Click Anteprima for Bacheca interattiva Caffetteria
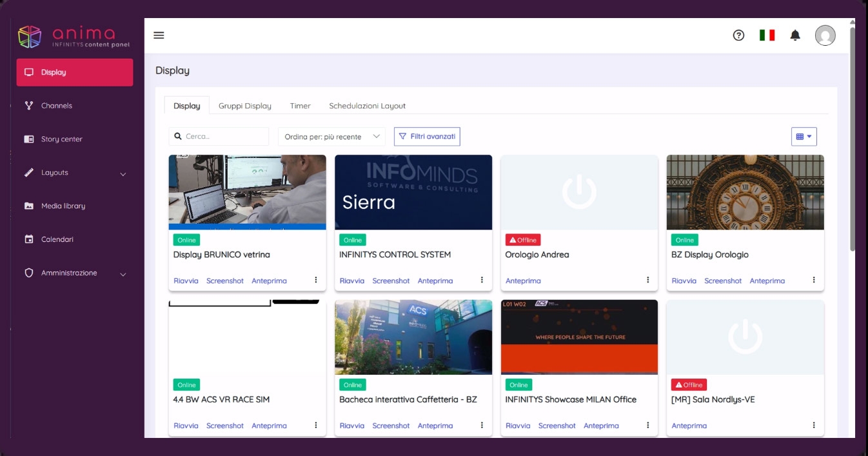This screenshot has width=868, height=456. 435,426
